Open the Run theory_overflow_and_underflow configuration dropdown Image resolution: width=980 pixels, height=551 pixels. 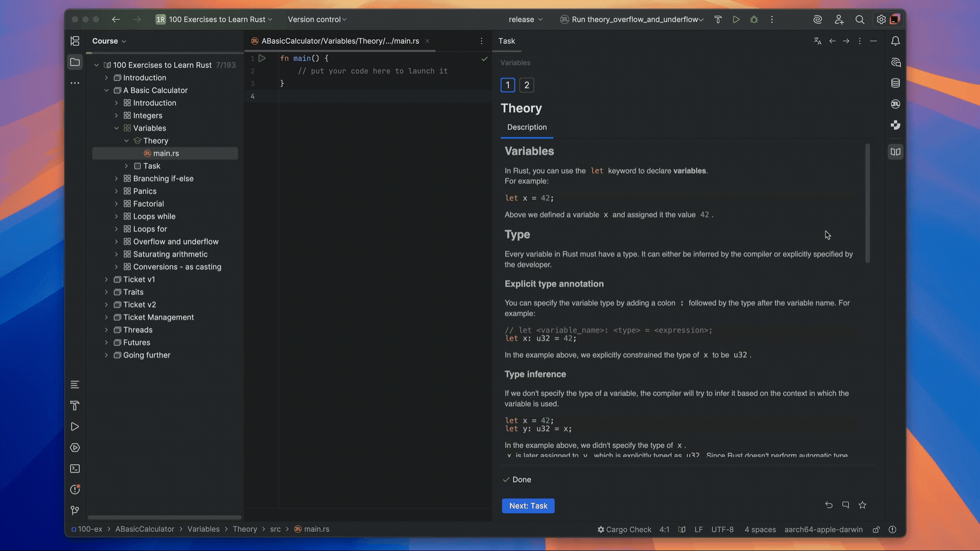coord(632,19)
